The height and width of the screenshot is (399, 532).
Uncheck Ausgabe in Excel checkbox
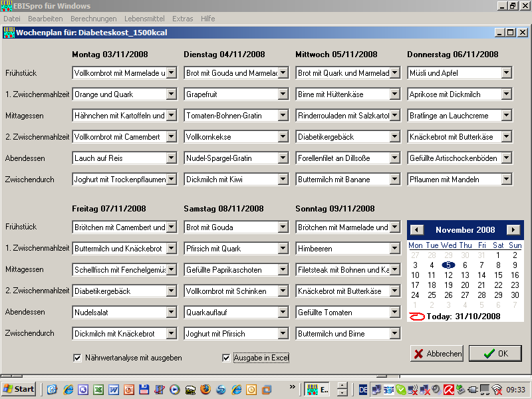pos(226,358)
